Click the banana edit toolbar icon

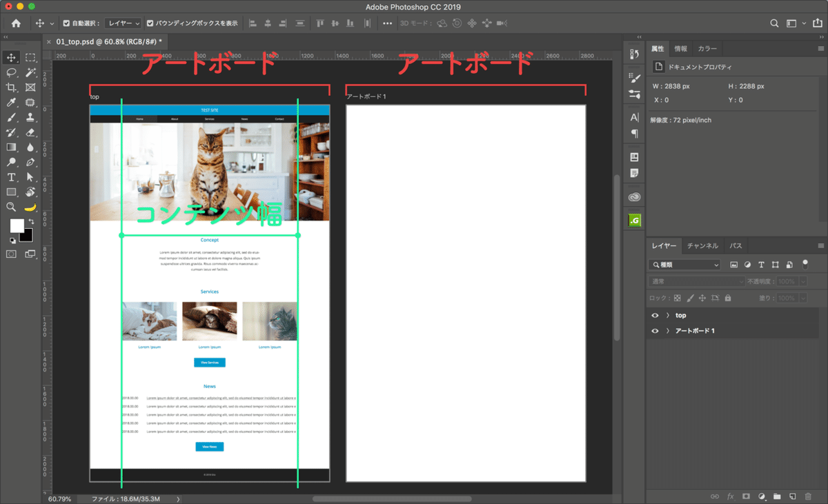coord(30,207)
